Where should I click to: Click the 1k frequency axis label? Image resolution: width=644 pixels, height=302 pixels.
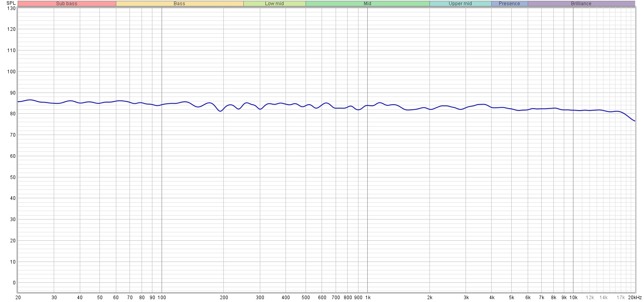[367, 298]
